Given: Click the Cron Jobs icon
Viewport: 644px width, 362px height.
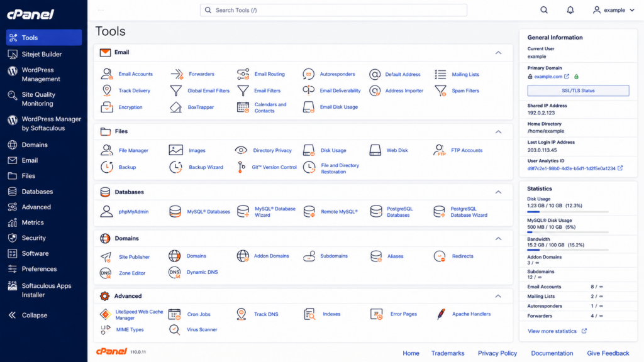Looking at the screenshot, I should [x=175, y=314].
